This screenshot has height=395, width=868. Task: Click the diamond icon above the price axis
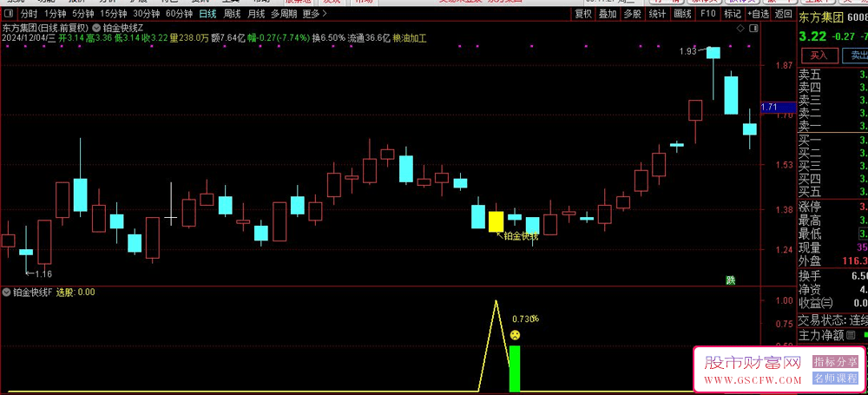740,28
